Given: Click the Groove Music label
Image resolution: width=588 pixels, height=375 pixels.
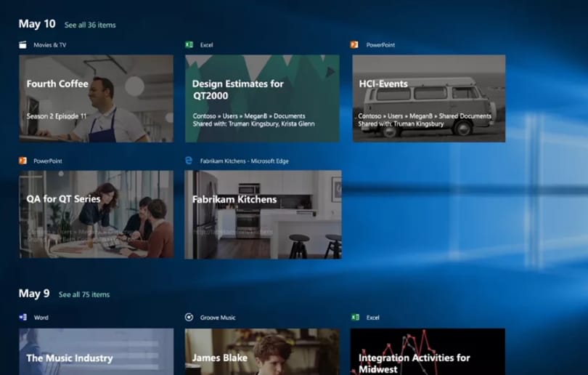Looking at the screenshot, I should click(x=218, y=318).
